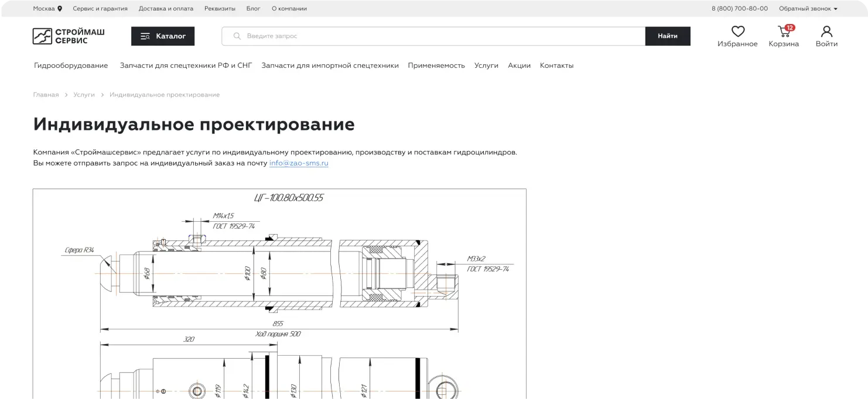Image resolution: width=868 pixels, height=399 pixels.
Task: Open the shopping cart Корзина icon
Action: click(783, 32)
